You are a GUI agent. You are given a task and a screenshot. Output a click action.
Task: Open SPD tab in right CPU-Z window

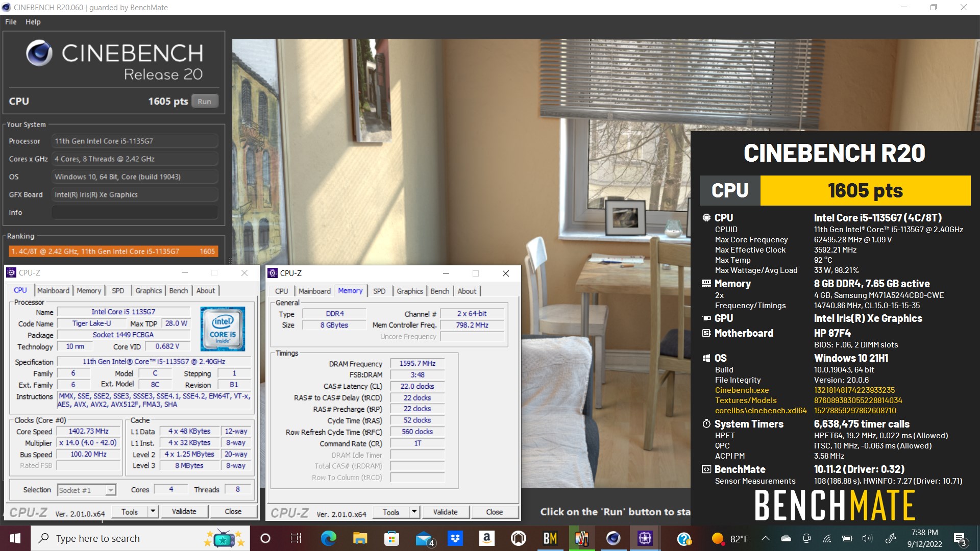(379, 291)
